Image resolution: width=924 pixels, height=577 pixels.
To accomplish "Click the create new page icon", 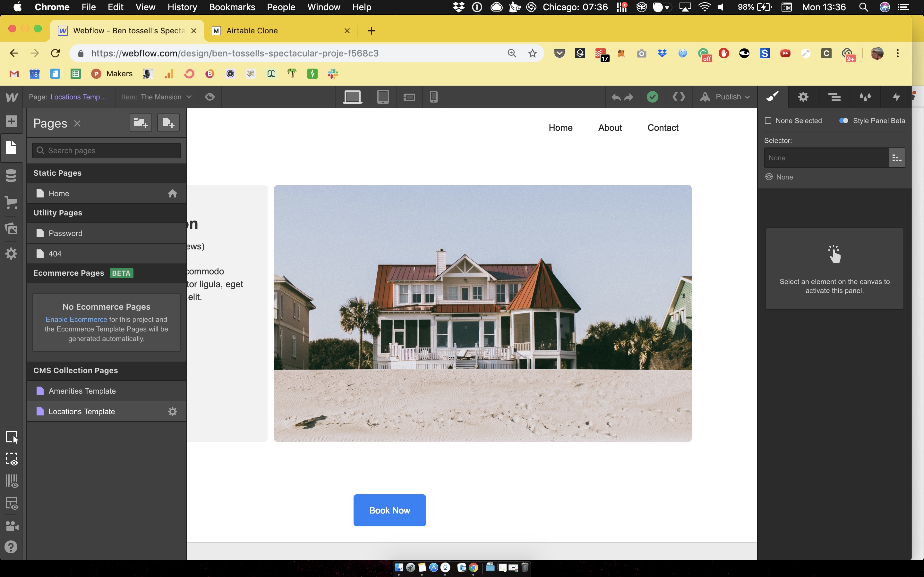I will point(168,123).
